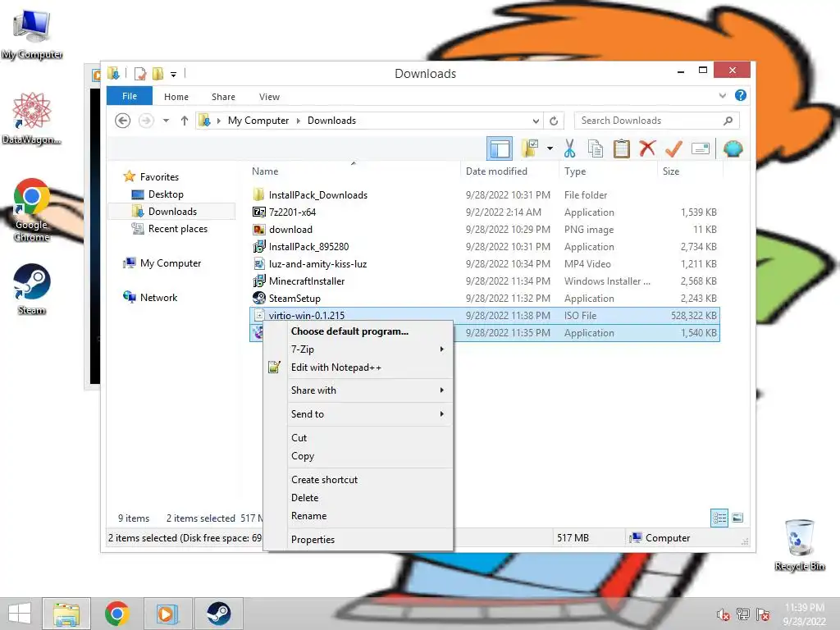This screenshot has width=840, height=630.
Task: Click My Computer in the address breadcrumb
Action: 258,121
